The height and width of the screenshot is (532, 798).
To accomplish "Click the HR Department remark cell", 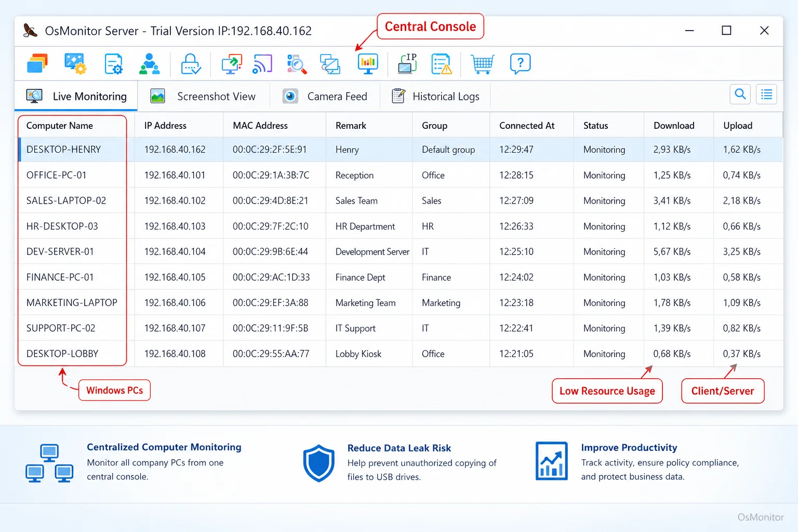I will pyautogui.click(x=365, y=227).
